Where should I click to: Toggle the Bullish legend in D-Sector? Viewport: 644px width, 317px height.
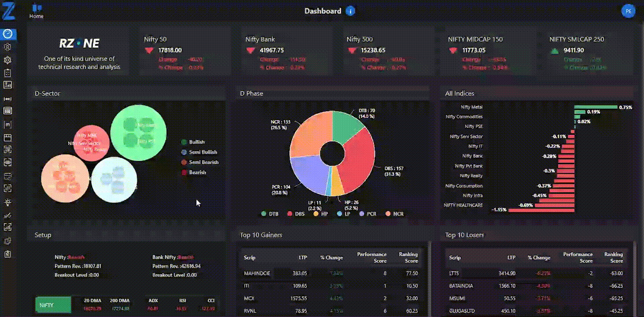[193, 142]
